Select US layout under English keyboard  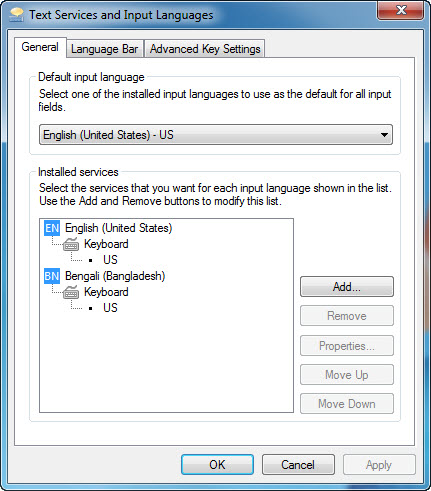[x=110, y=260]
